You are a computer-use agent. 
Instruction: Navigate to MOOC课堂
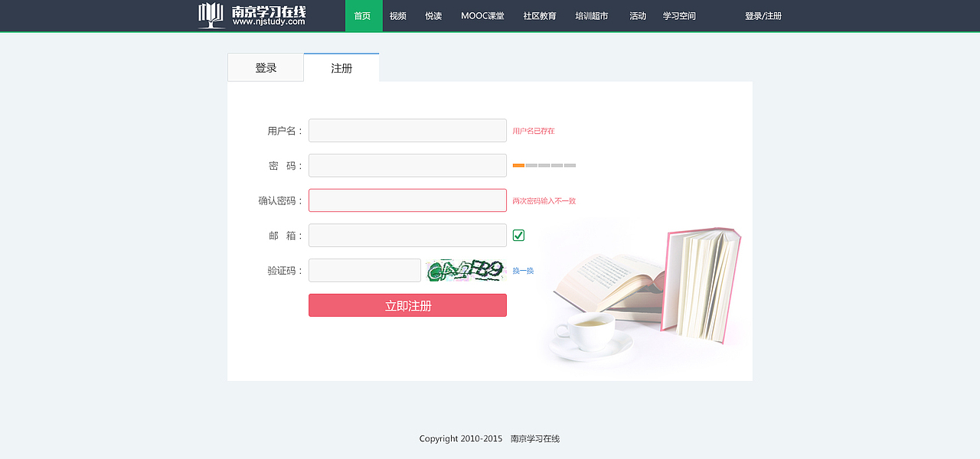click(x=482, y=15)
